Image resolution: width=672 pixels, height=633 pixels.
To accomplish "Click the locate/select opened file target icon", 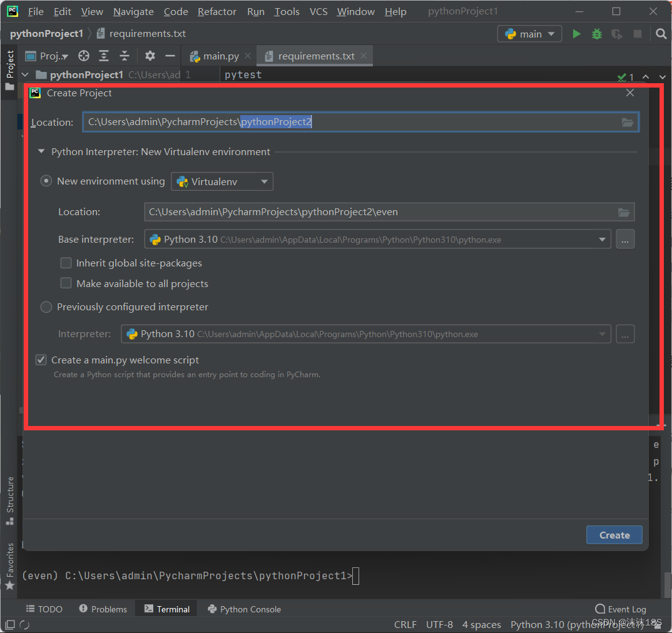I will pyautogui.click(x=84, y=56).
